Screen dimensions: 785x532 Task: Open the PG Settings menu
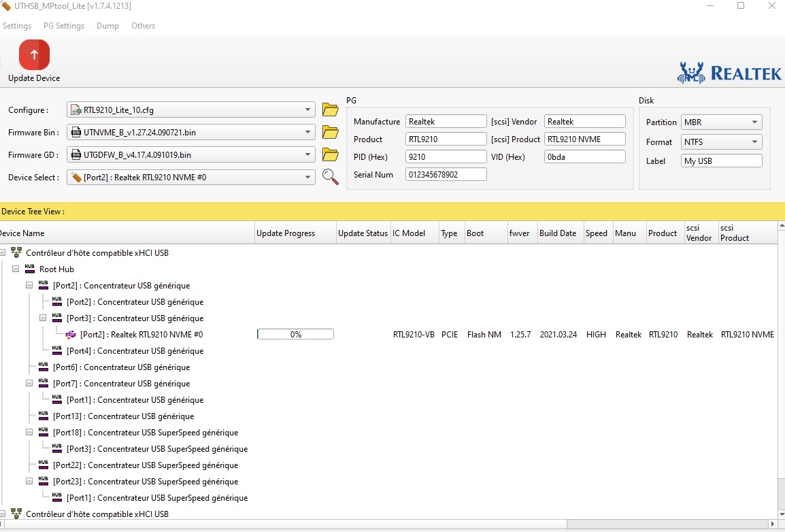(63, 26)
